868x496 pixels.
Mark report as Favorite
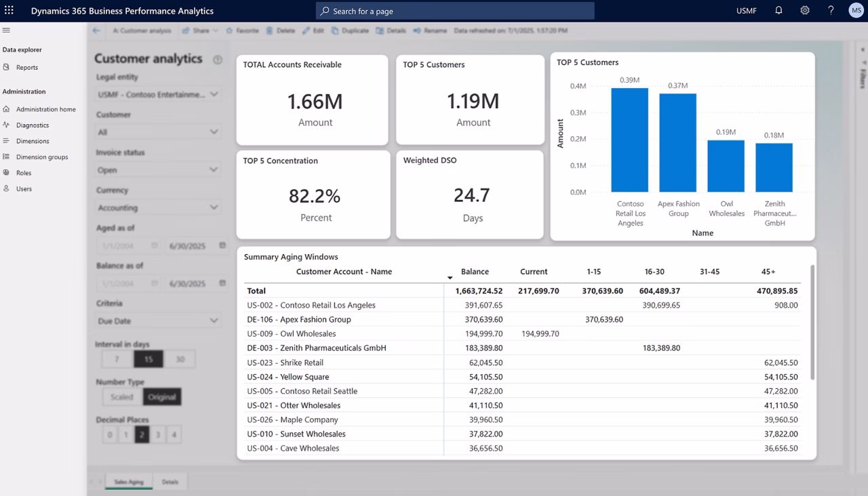tap(242, 30)
